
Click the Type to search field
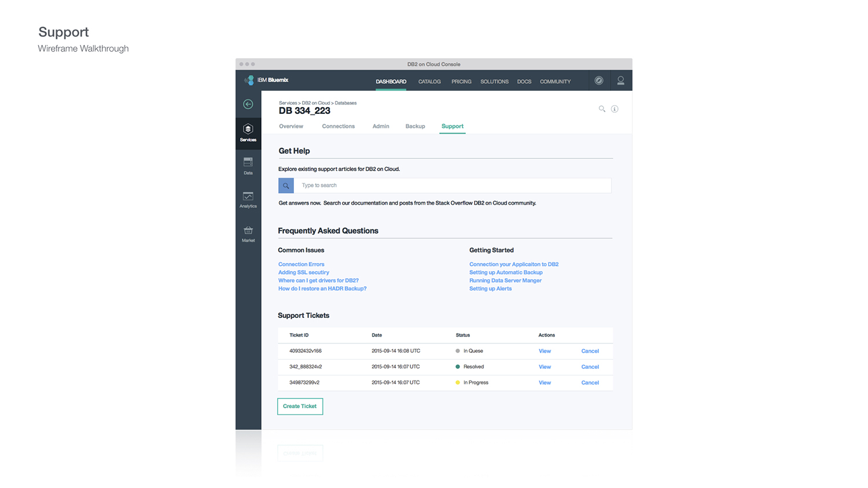453,186
